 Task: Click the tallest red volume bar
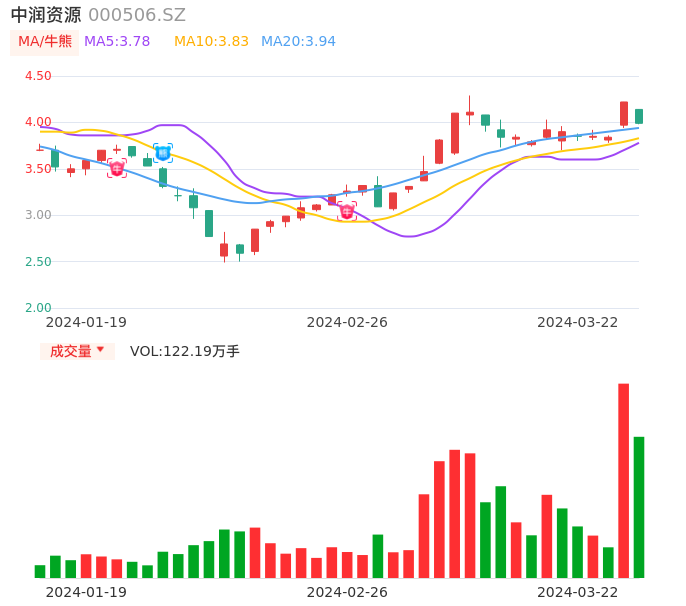pyautogui.click(x=623, y=480)
